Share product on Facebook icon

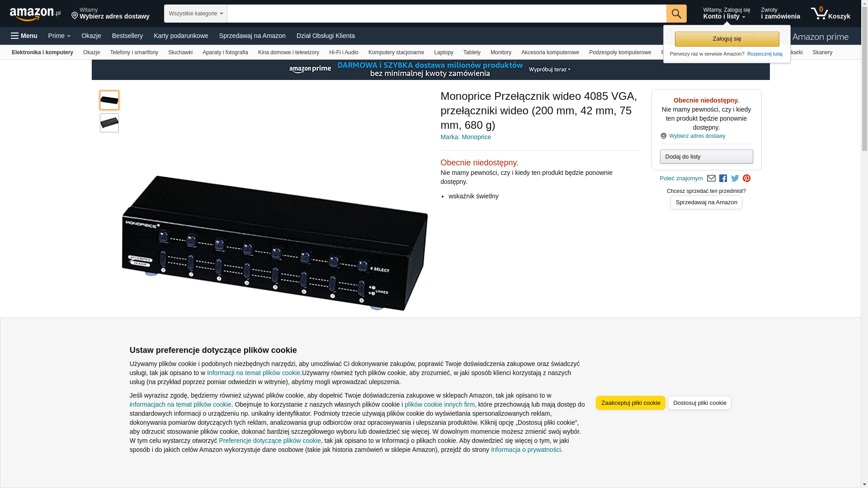pyautogui.click(x=723, y=178)
